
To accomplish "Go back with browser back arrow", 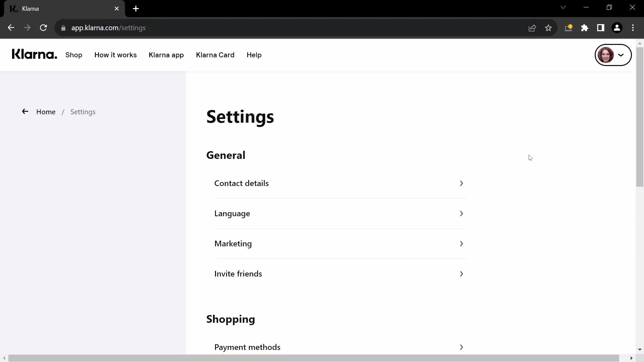I will pos(11,28).
